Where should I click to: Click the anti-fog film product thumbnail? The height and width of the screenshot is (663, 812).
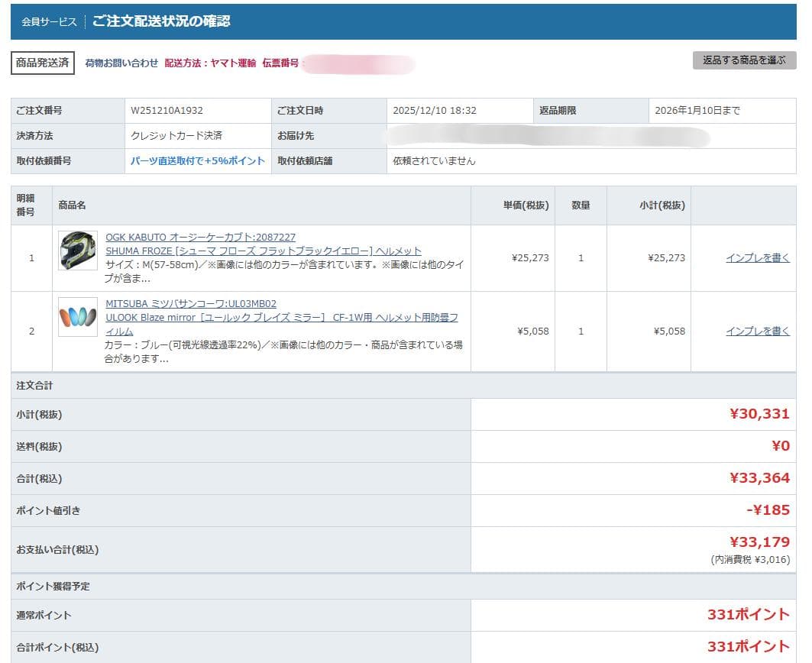coord(78,317)
